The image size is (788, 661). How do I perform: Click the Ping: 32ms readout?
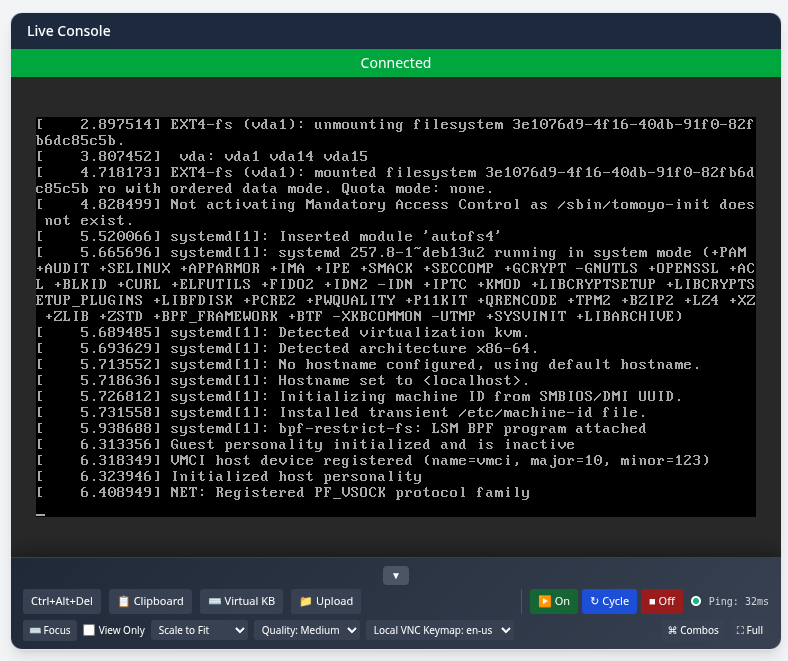point(738,601)
